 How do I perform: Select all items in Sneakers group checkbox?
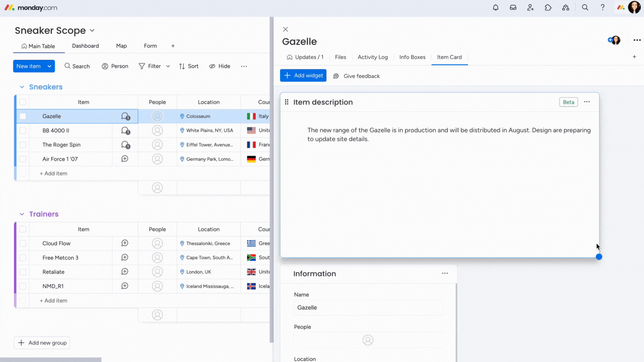(23, 102)
